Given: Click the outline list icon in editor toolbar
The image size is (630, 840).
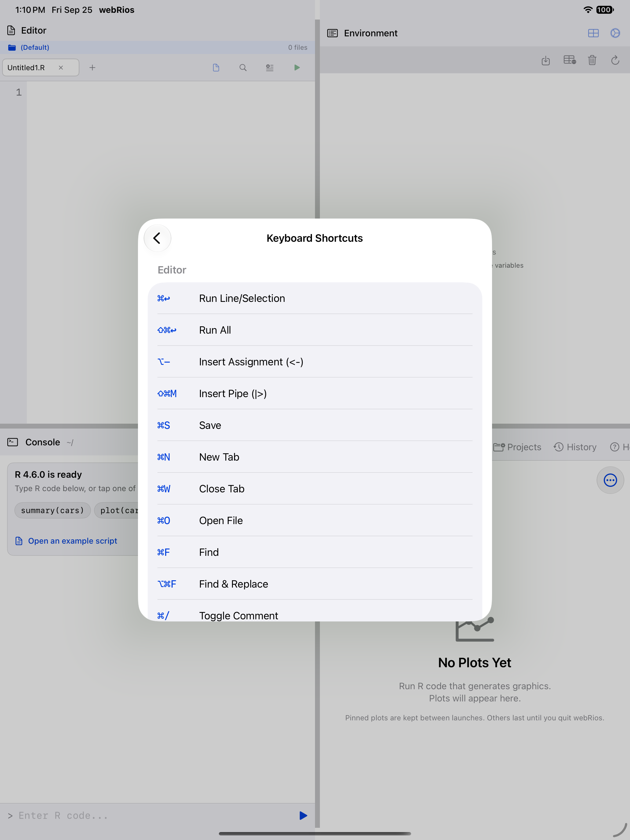Looking at the screenshot, I should pyautogui.click(x=270, y=67).
